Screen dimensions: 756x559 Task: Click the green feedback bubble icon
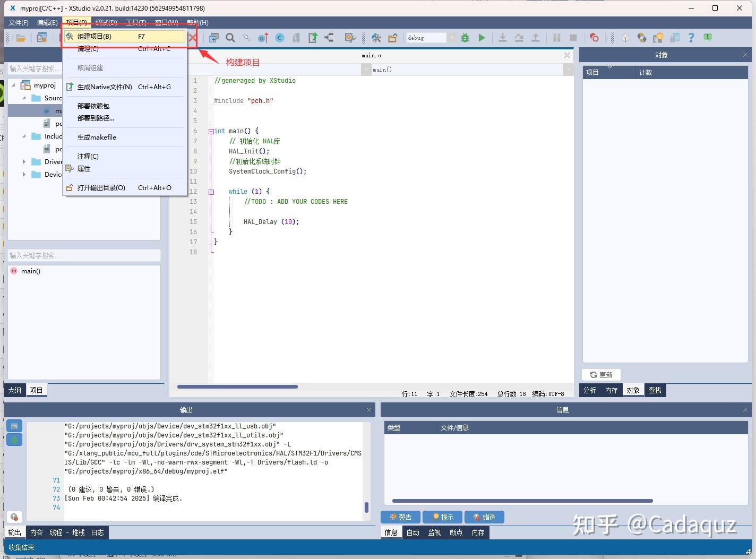708,38
